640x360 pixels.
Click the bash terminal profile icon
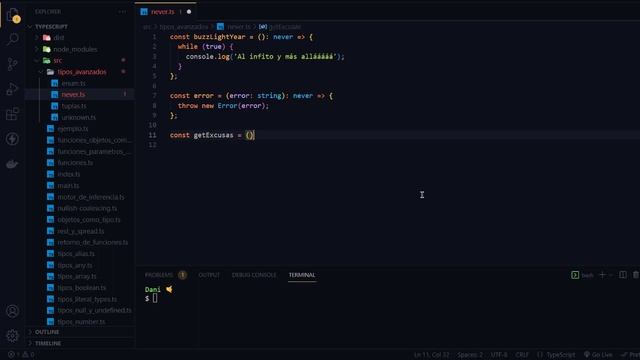pos(575,275)
